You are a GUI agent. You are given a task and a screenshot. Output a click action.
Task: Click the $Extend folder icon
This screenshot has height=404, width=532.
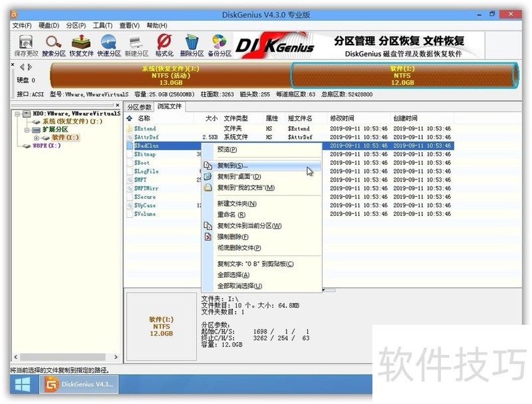tap(129, 129)
